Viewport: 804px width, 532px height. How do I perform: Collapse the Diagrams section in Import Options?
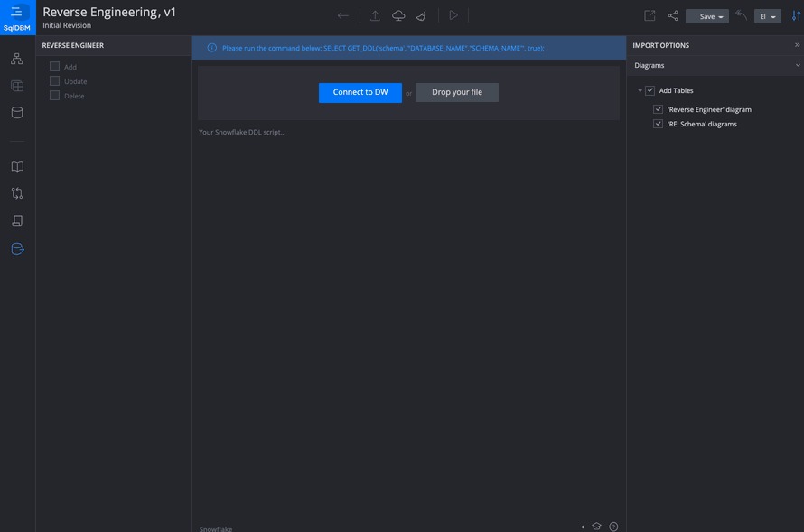797,64
